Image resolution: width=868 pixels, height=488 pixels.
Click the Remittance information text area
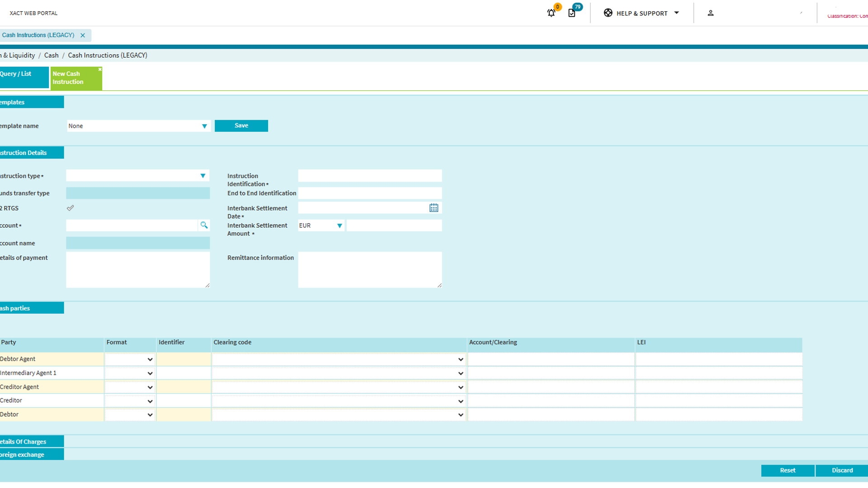369,270
